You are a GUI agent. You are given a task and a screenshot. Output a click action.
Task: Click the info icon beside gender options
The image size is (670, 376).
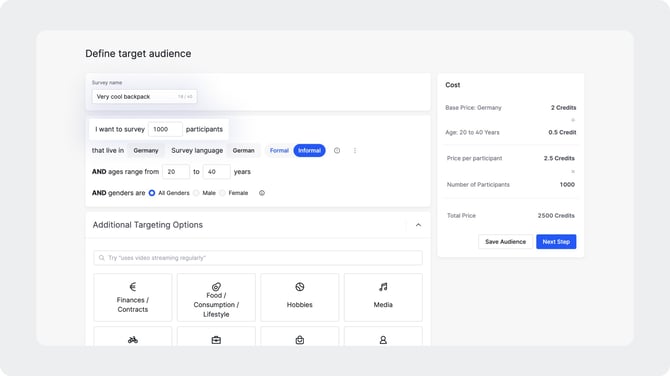click(262, 193)
